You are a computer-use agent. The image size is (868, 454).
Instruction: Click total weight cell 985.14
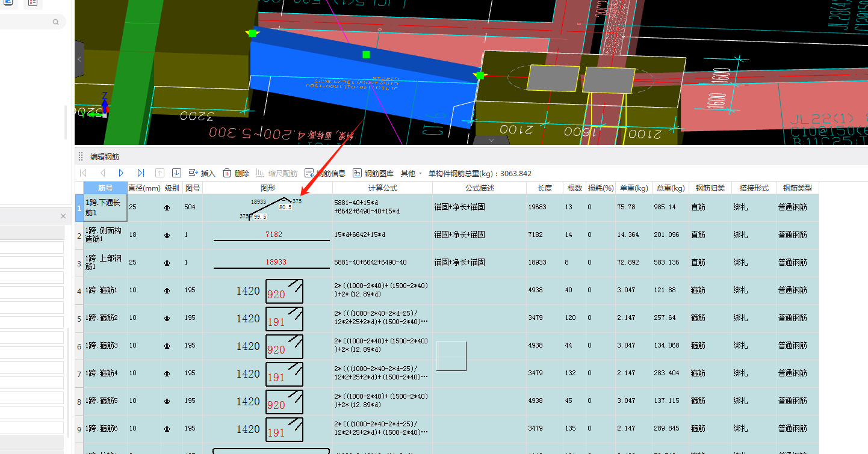(x=670, y=208)
